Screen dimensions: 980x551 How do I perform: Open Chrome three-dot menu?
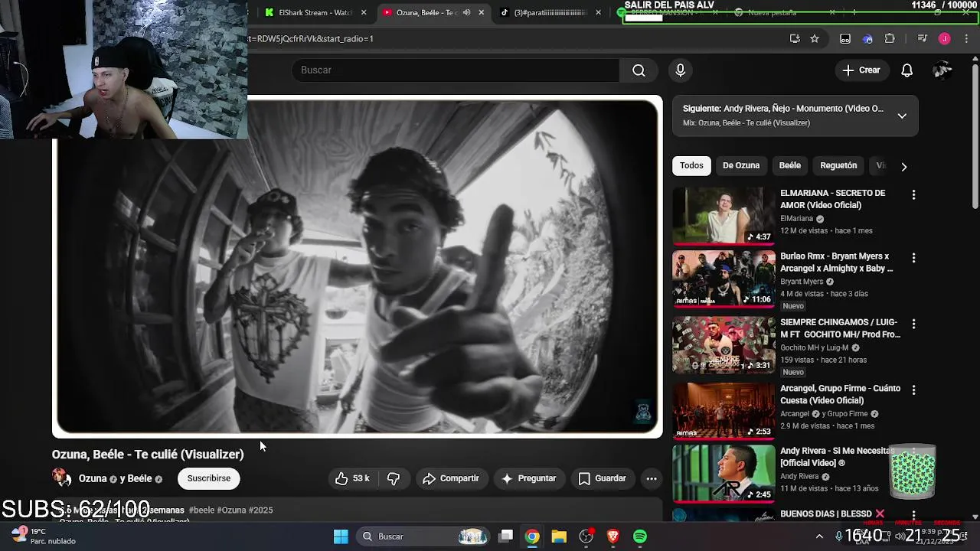tap(965, 39)
